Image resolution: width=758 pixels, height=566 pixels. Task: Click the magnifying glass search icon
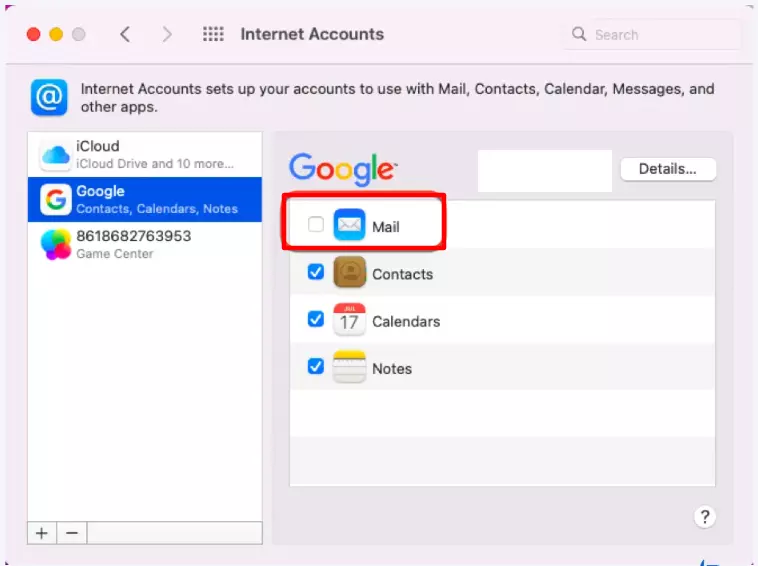(579, 34)
